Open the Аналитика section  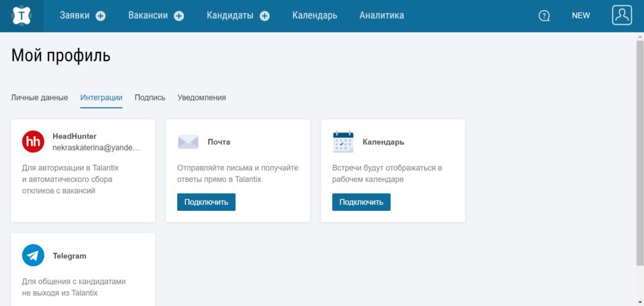[382, 16]
